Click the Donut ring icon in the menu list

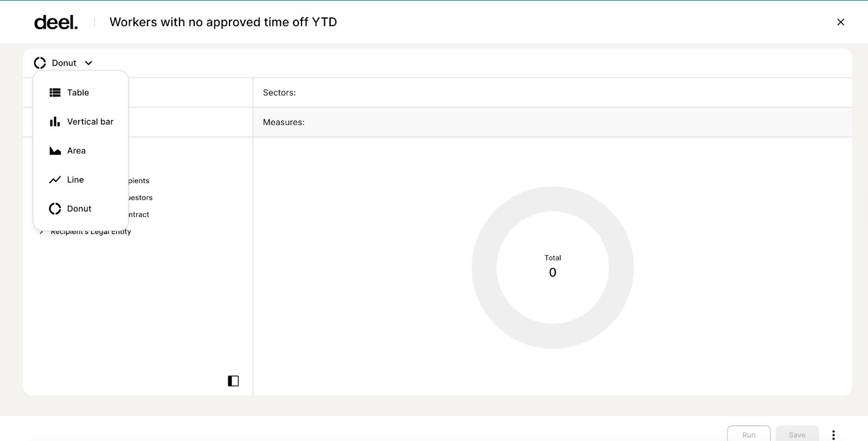coord(55,209)
